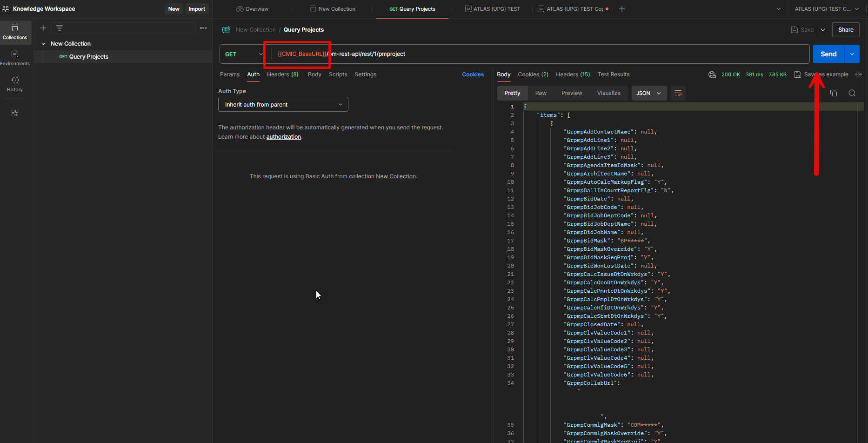Open collections panel three-dot options menu
The image size is (868, 443).
pos(203,28)
